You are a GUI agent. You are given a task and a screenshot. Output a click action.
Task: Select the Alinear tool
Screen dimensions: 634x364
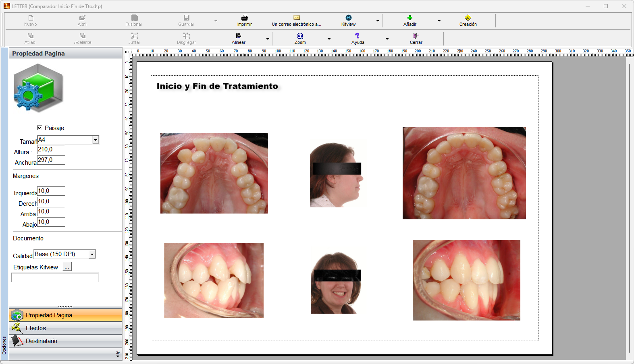click(x=238, y=36)
